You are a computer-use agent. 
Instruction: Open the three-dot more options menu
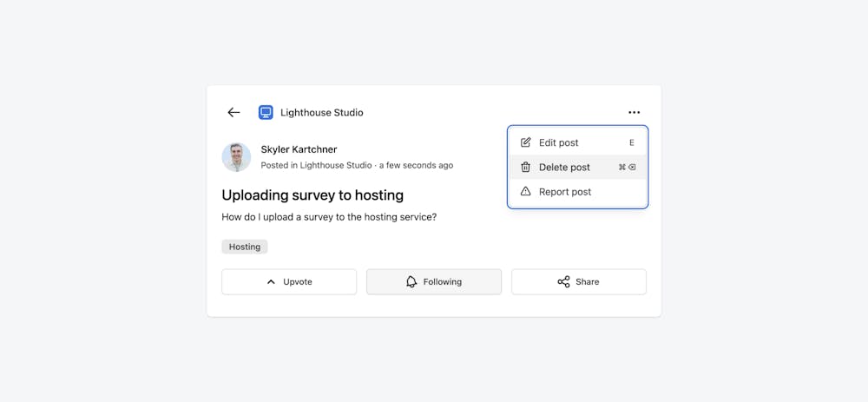(x=634, y=113)
